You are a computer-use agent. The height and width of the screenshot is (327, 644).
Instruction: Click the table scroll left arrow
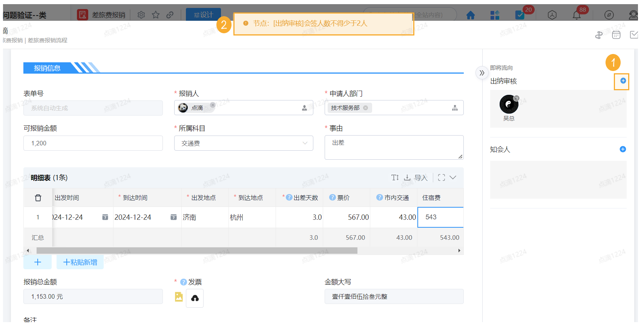(x=28, y=251)
